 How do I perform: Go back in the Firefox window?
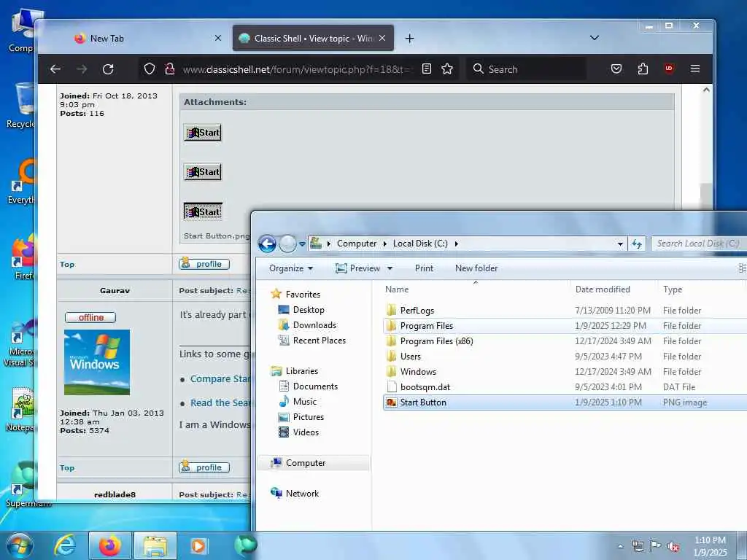55,69
